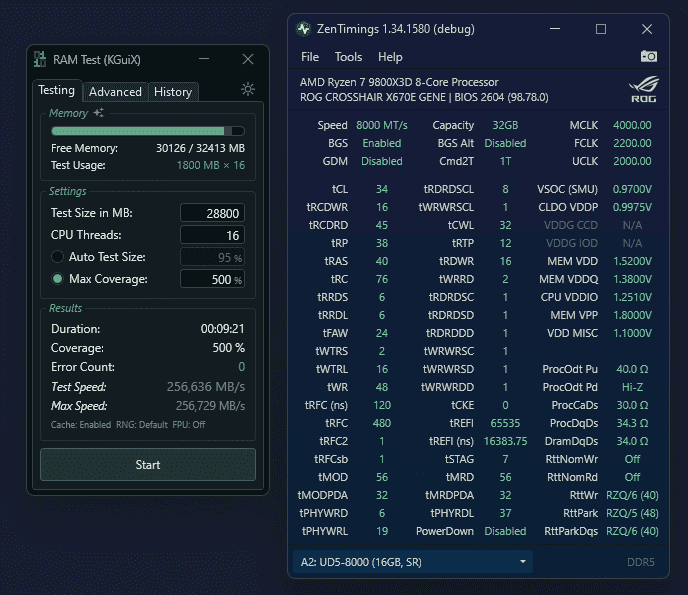Viewport: 688px width, 595px height.
Task: Click the Duration value 00:09:21
Action: coord(222,329)
